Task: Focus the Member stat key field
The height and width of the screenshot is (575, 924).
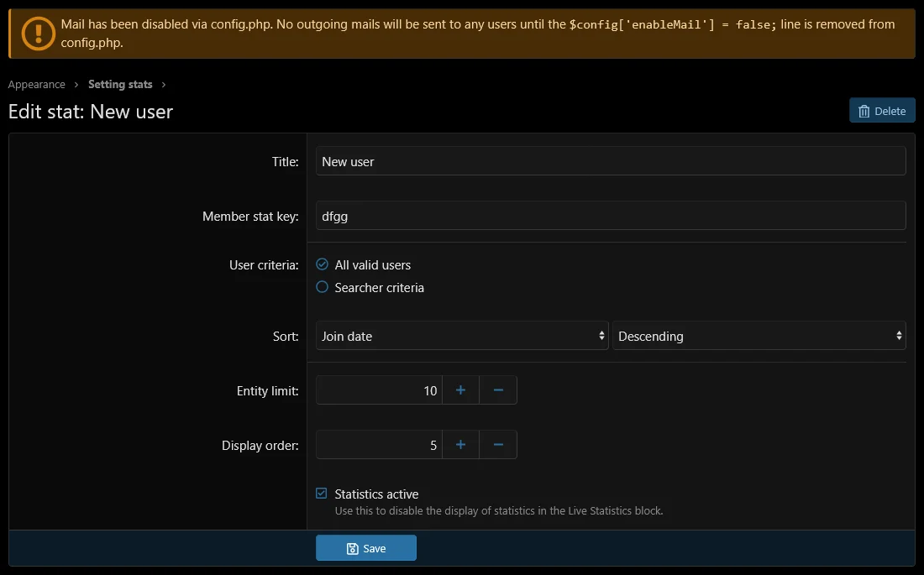Action: (611, 216)
